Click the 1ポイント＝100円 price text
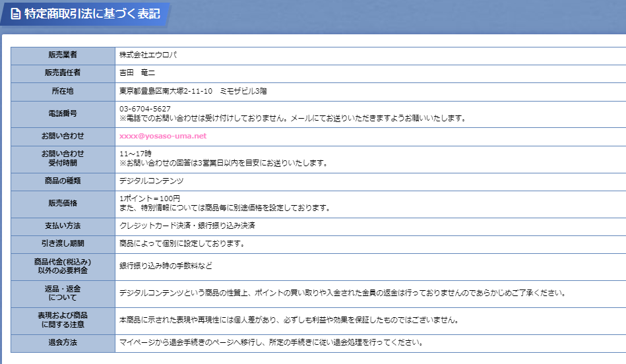 (x=150, y=198)
